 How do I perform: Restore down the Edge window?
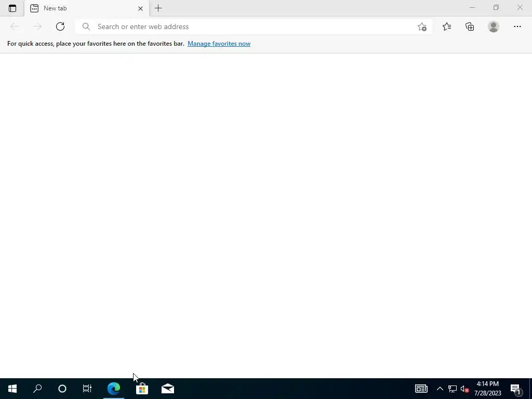tap(496, 7)
